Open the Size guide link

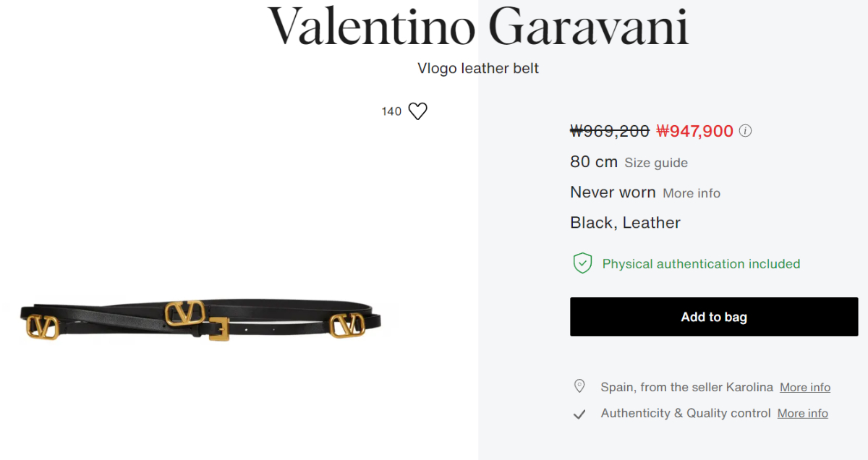point(656,163)
